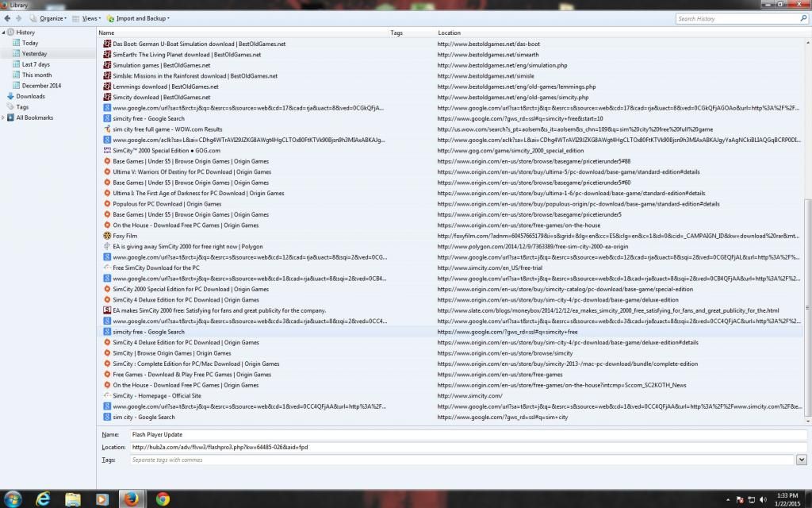Click Origin favicon of Ultima V entry
Viewport: 812px width, 508px height.
(x=107, y=171)
